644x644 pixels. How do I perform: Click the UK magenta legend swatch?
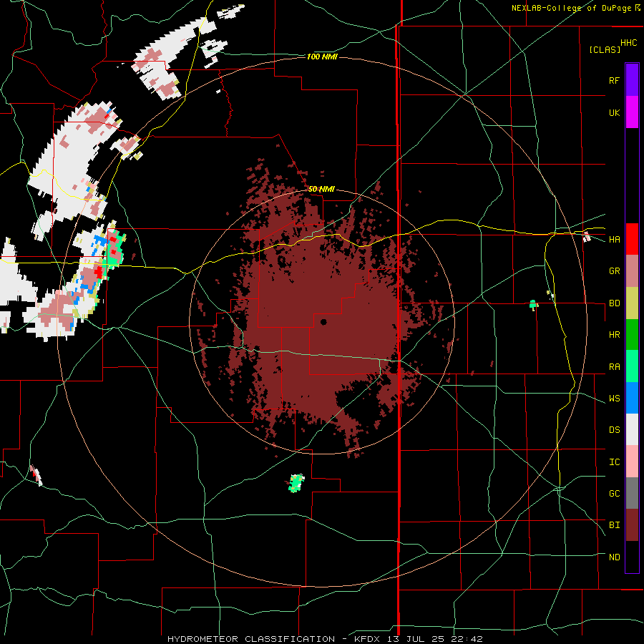point(632,112)
